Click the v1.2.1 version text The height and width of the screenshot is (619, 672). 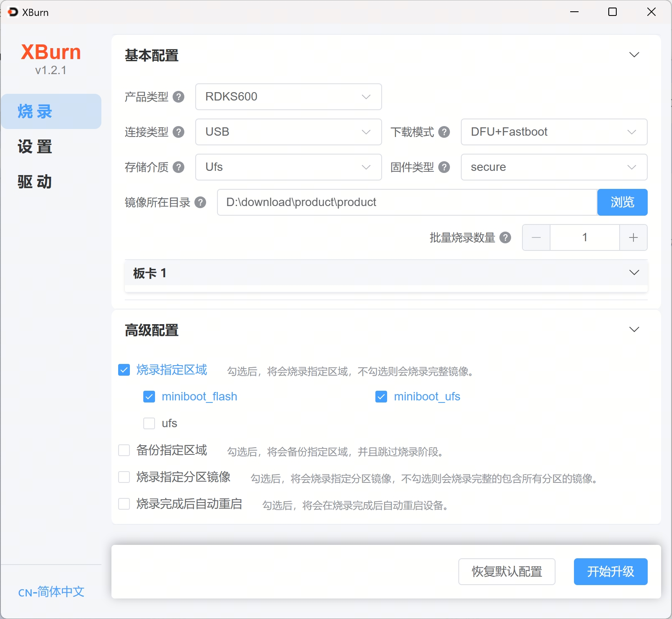(x=51, y=70)
